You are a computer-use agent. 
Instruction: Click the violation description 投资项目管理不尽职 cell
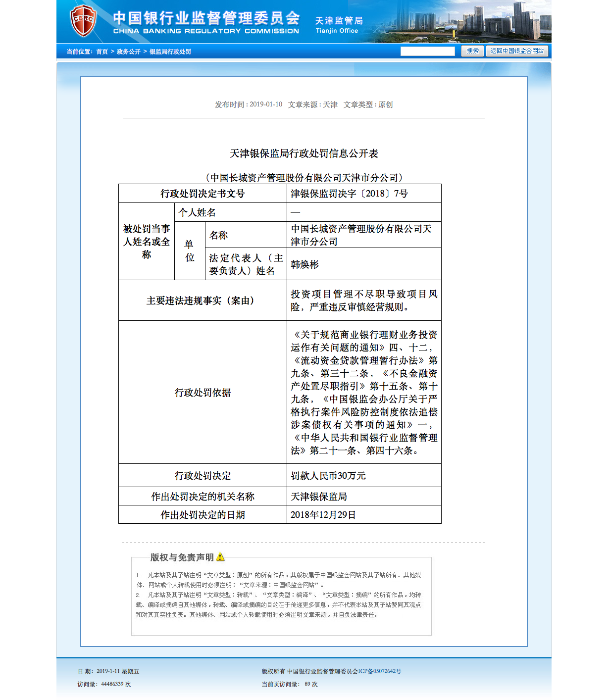point(364,300)
